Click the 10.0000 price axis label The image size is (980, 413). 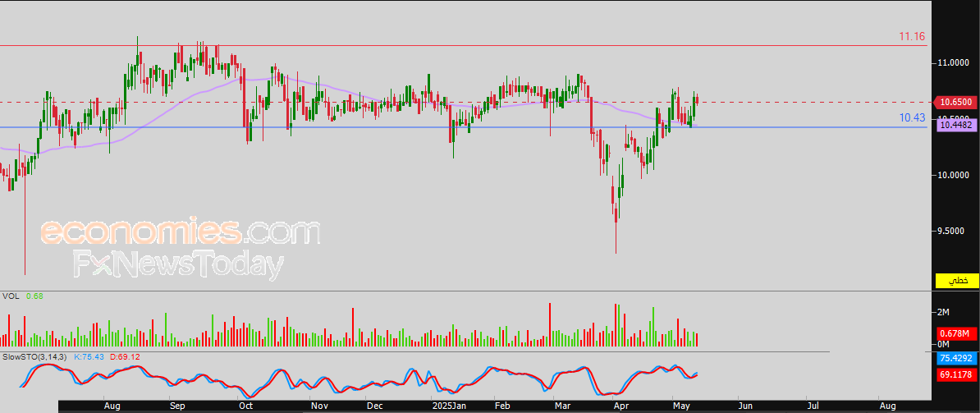pyautogui.click(x=952, y=176)
